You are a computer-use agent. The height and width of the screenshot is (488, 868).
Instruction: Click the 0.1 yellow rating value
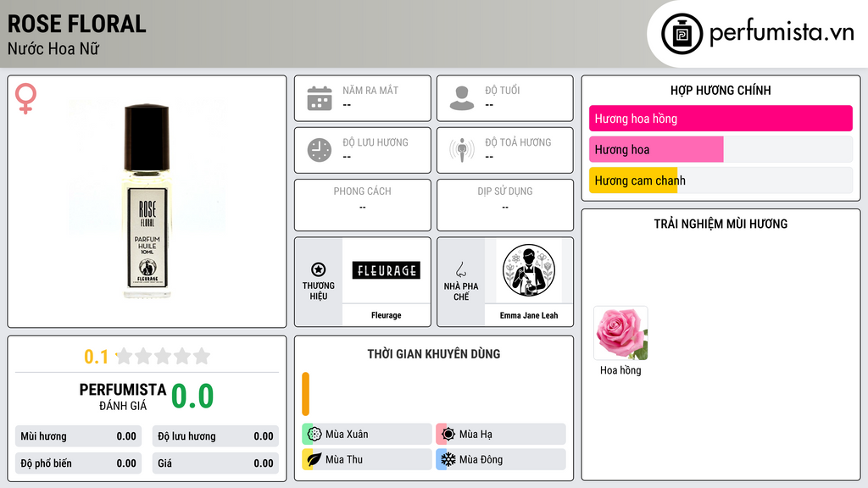97,357
